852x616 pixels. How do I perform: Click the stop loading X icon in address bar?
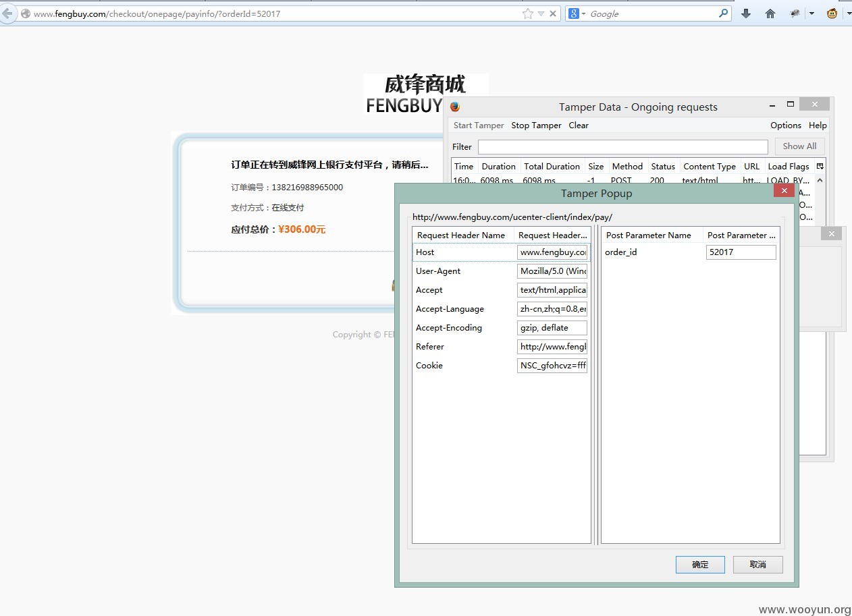click(x=553, y=13)
